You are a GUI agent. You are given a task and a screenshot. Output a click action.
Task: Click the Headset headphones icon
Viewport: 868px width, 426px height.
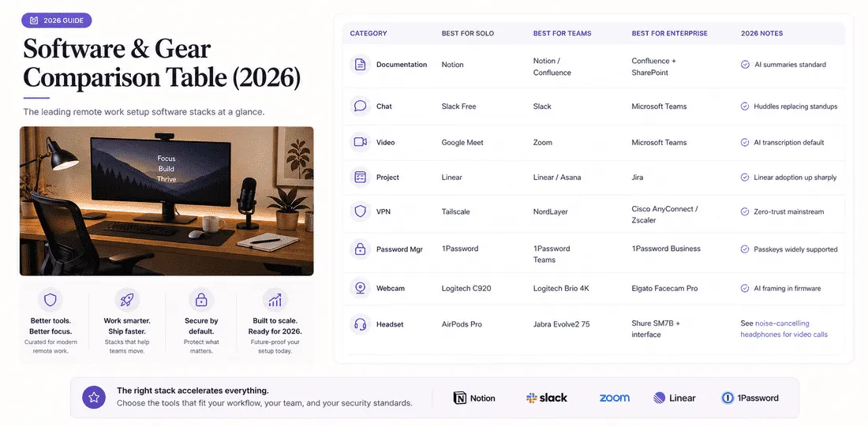tap(361, 324)
